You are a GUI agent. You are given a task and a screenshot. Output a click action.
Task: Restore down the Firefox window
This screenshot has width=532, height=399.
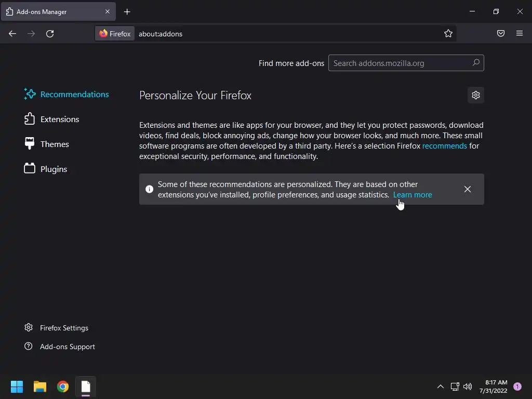point(496,11)
